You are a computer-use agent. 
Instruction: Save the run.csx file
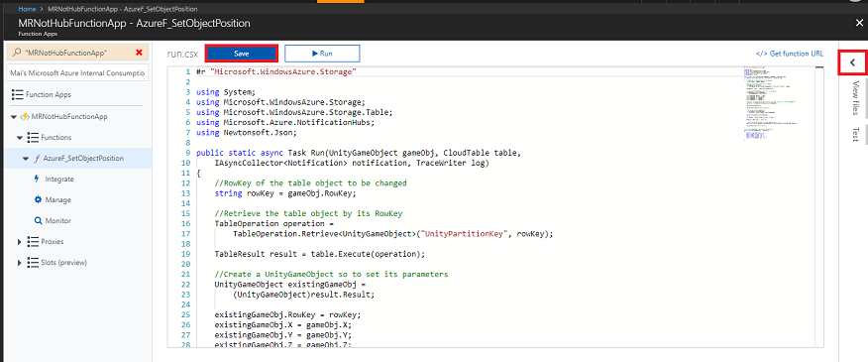(x=242, y=54)
